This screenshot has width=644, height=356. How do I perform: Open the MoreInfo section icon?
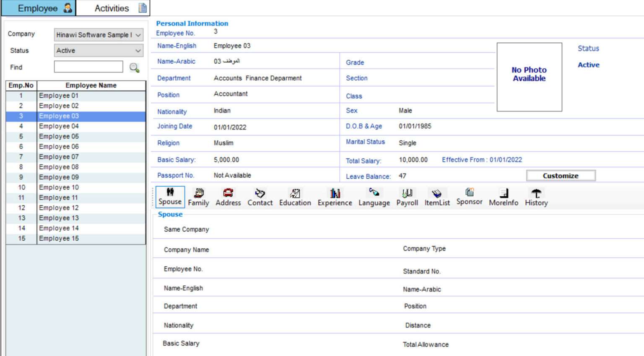click(x=504, y=193)
